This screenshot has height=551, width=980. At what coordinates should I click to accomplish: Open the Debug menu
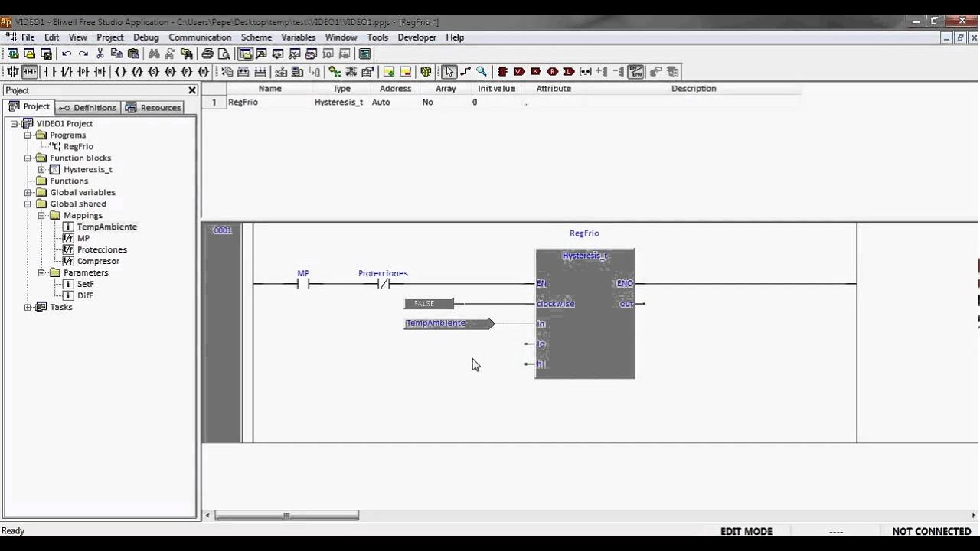click(x=146, y=37)
